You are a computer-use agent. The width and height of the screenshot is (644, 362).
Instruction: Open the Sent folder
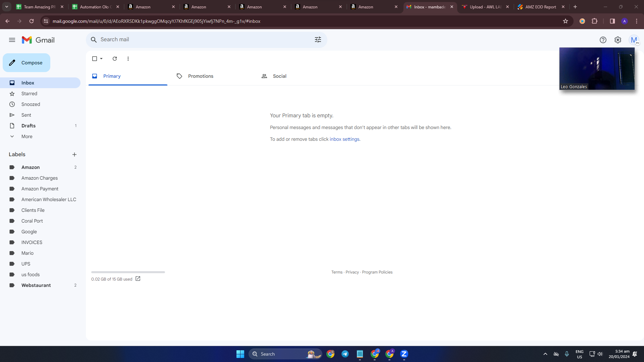40,115
